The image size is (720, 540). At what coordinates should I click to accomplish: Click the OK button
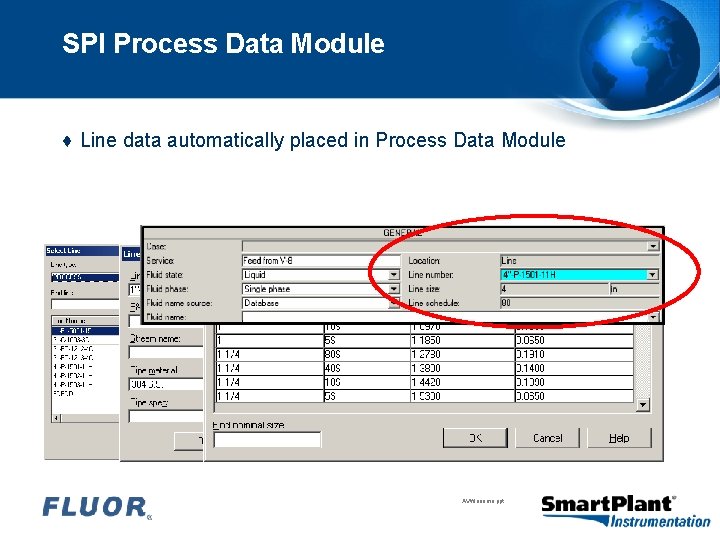475,438
